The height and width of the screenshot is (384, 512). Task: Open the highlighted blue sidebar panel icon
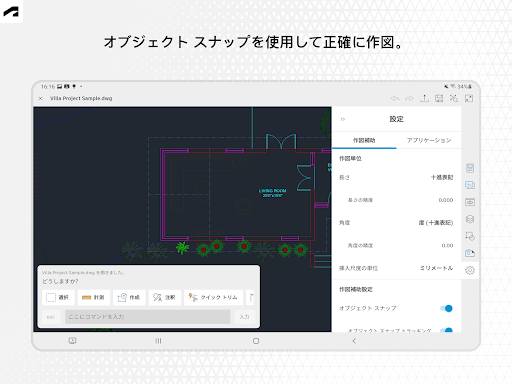(470, 185)
